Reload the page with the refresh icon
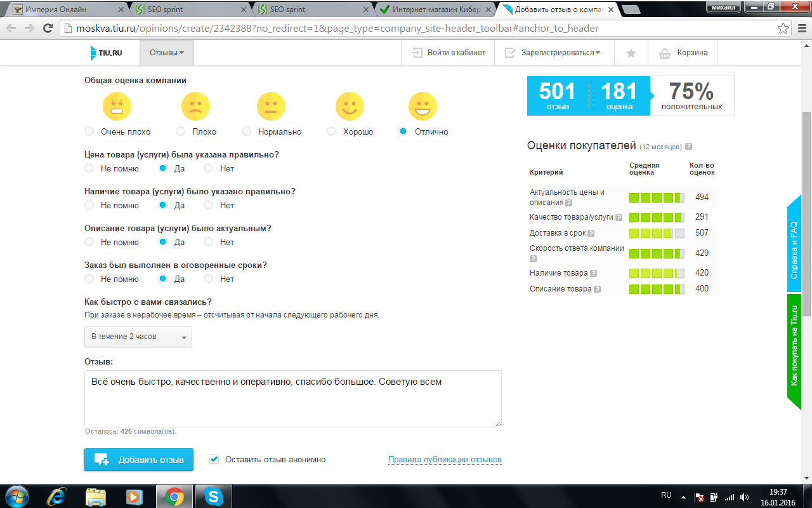 48,29
